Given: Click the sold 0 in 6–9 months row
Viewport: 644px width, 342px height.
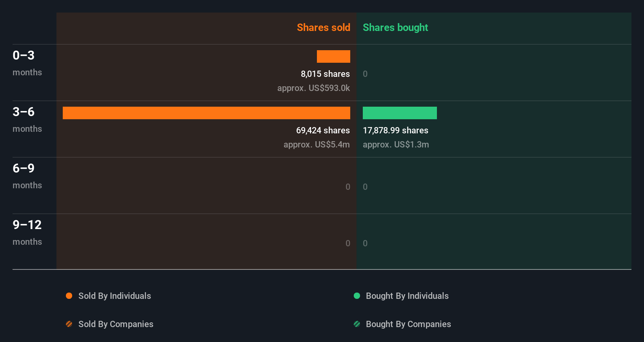Looking at the screenshot, I should click(x=348, y=187).
